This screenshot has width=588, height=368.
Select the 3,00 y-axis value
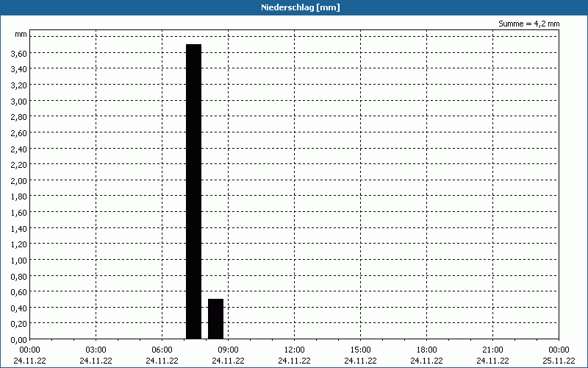point(19,102)
